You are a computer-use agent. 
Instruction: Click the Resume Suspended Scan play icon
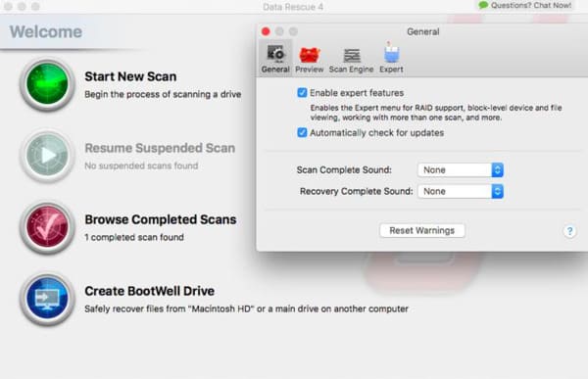click(x=47, y=156)
